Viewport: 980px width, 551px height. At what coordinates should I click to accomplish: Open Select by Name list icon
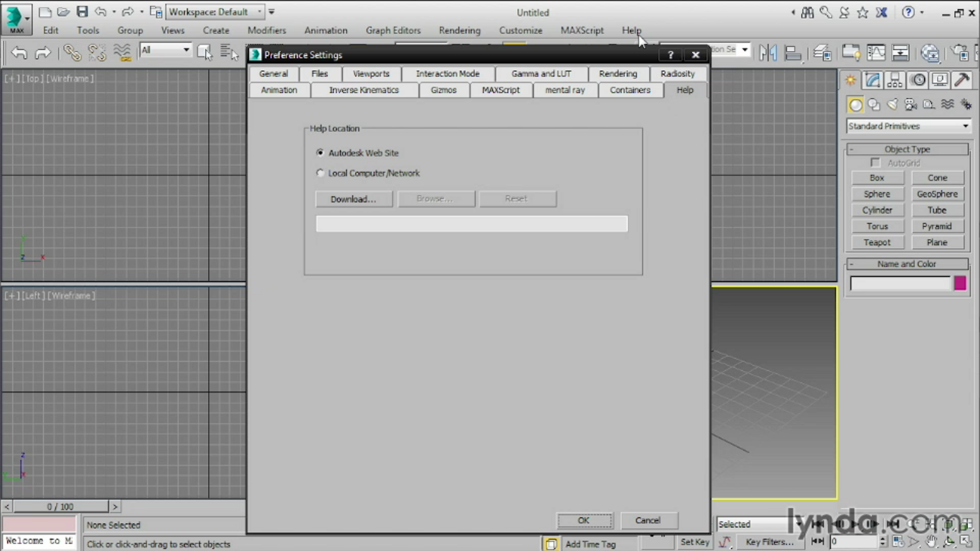click(230, 52)
